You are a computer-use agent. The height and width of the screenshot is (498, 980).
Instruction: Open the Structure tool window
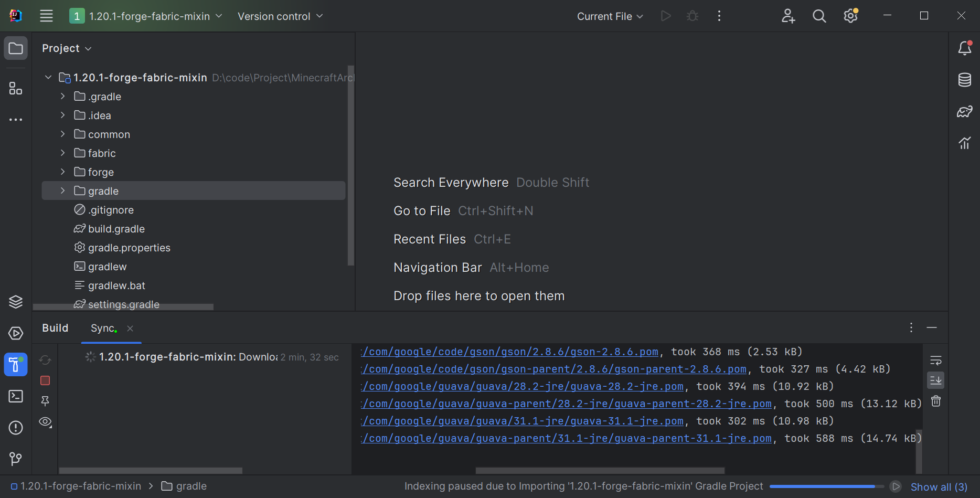click(x=16, y=88)
